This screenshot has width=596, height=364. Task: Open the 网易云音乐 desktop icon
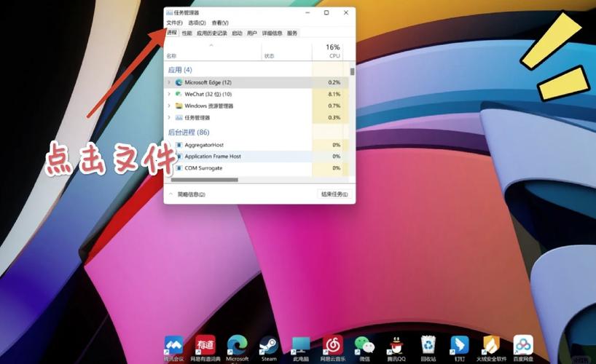(333, 346)
